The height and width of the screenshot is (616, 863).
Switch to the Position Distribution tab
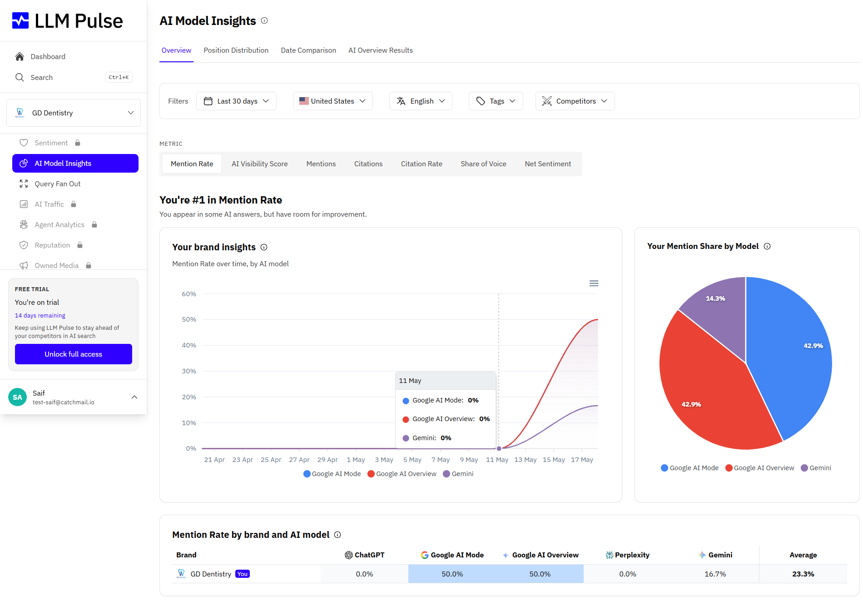tap(236, 50)
